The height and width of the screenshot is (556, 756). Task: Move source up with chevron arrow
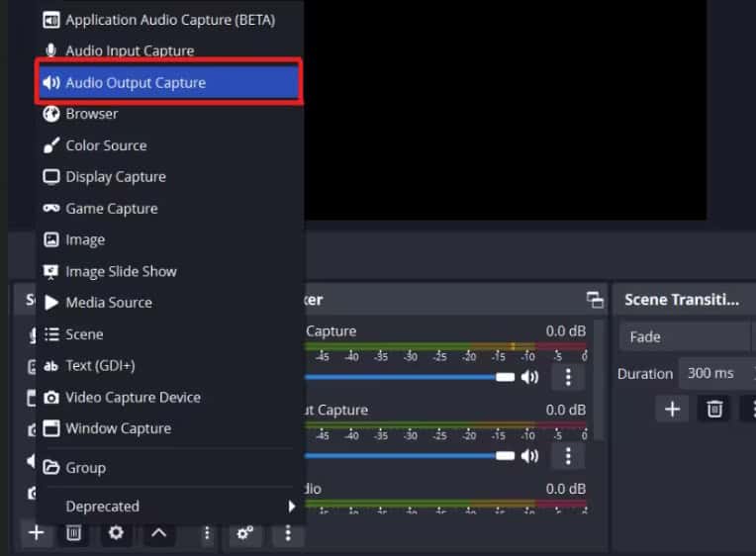158,533
